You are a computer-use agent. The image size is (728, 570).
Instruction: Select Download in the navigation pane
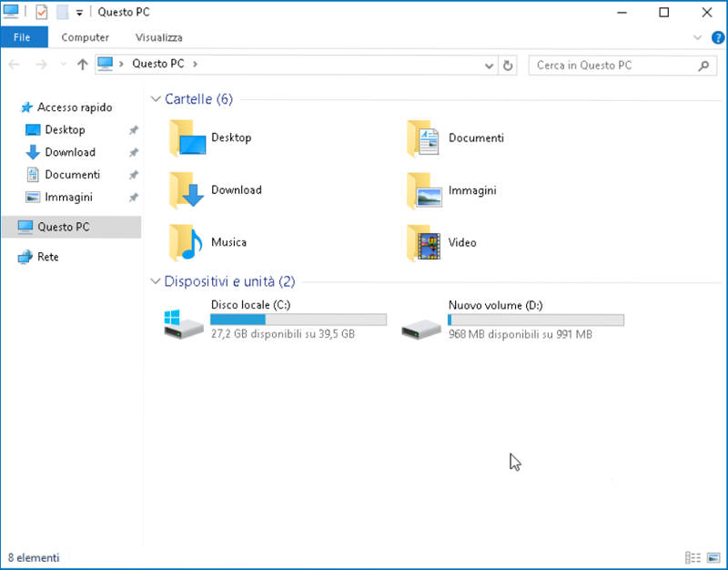(60, 152)
